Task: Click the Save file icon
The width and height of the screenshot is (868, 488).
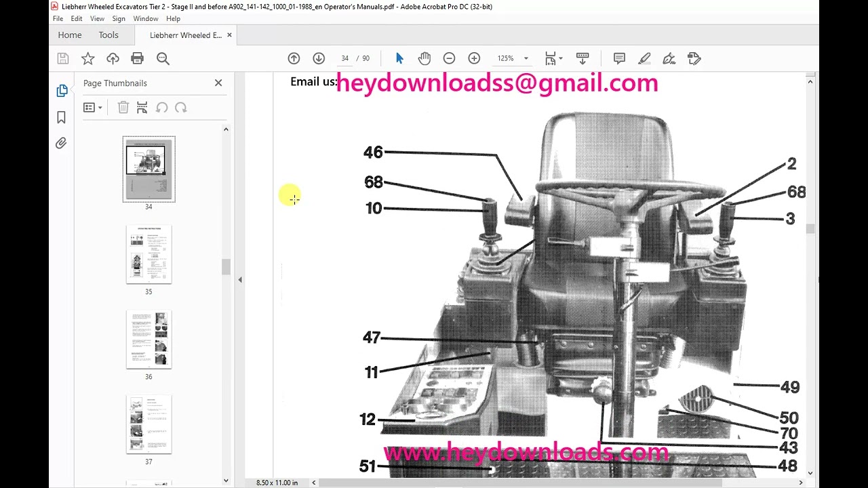Action: [63, 58]
